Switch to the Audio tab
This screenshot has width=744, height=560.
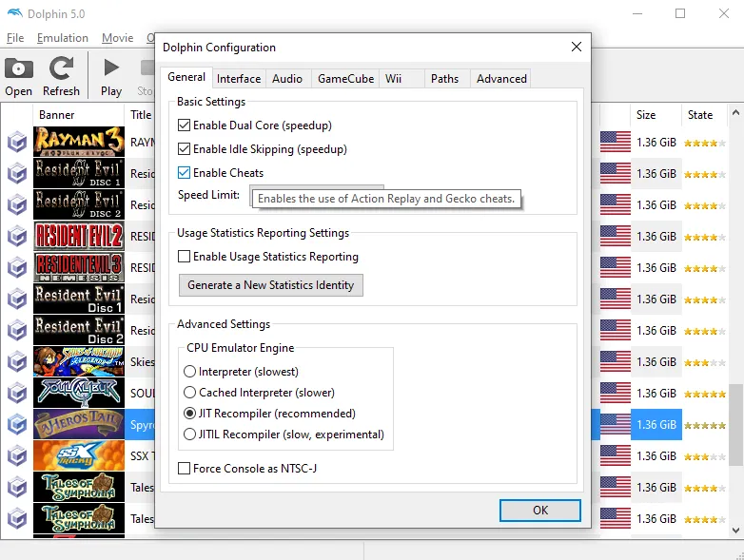tap(287, 79)
